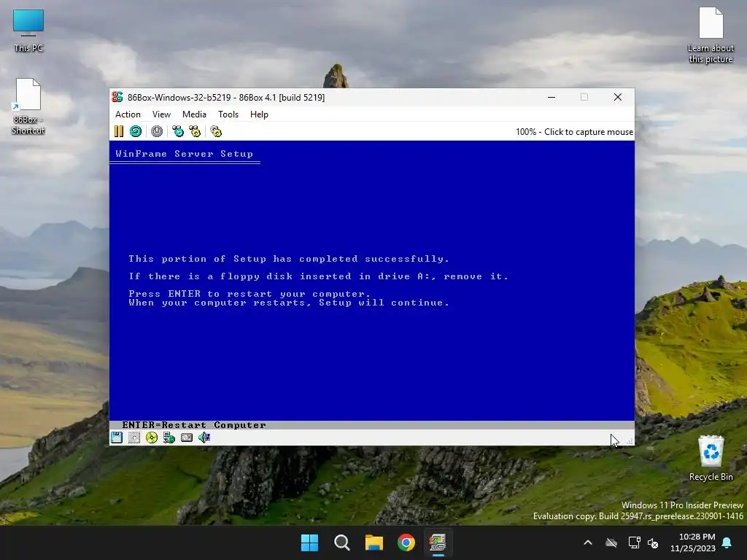Viewport: 747px width, 560px height.
Task: Click the 'WinFrame Server Setup' heading
Action: [185, 154]
